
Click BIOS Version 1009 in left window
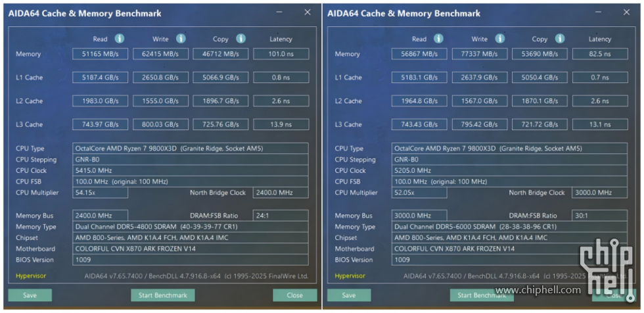191,260
